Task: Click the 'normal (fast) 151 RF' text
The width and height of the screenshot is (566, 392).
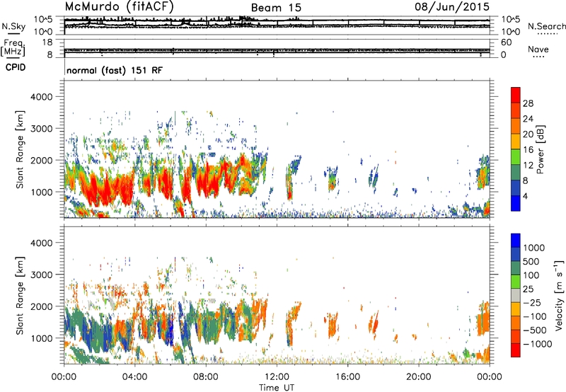Action: coord(115,70)
